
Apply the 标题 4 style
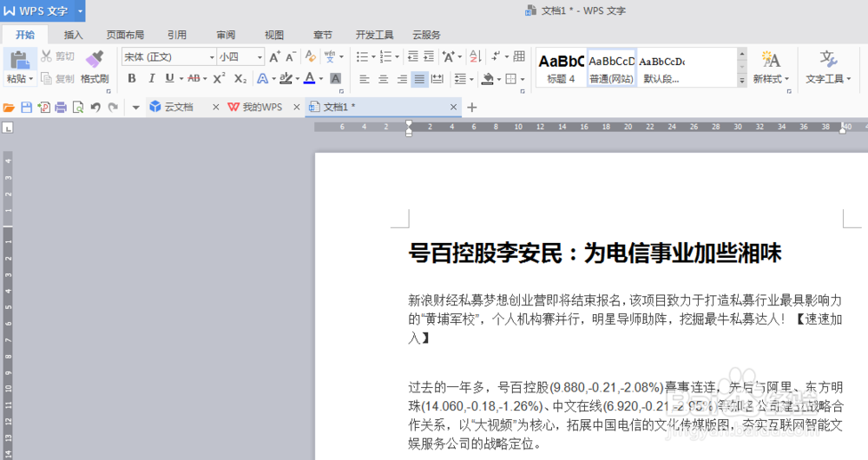click(x=562, y=69)
